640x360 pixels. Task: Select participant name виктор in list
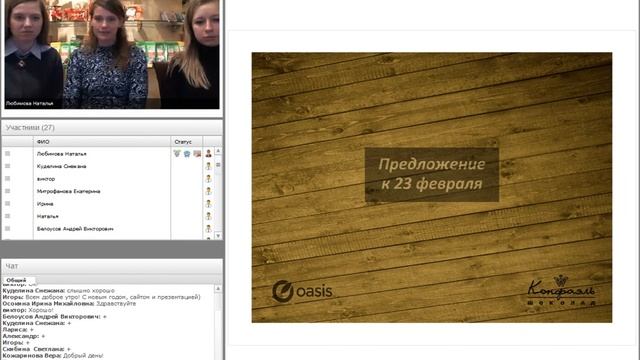[x=46, y=179]
